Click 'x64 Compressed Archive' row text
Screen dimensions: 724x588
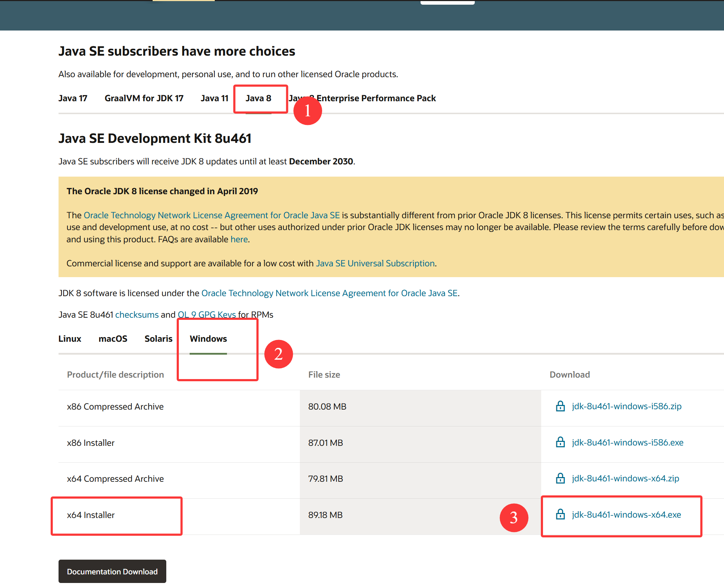tap(115, 479)
